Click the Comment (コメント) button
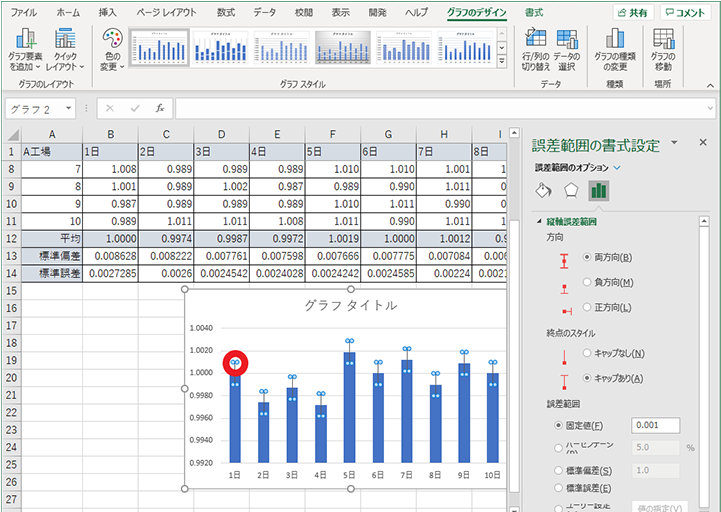 pos(686,13)
